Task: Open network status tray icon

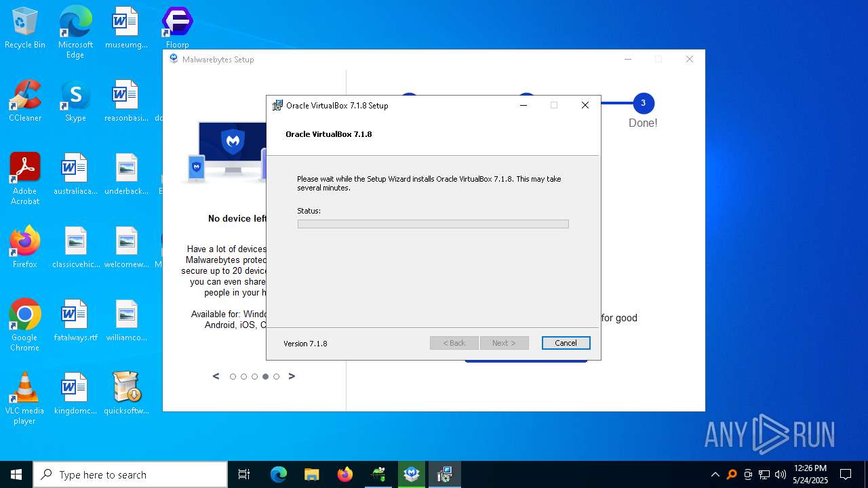Action: click(x=764, y=474)
